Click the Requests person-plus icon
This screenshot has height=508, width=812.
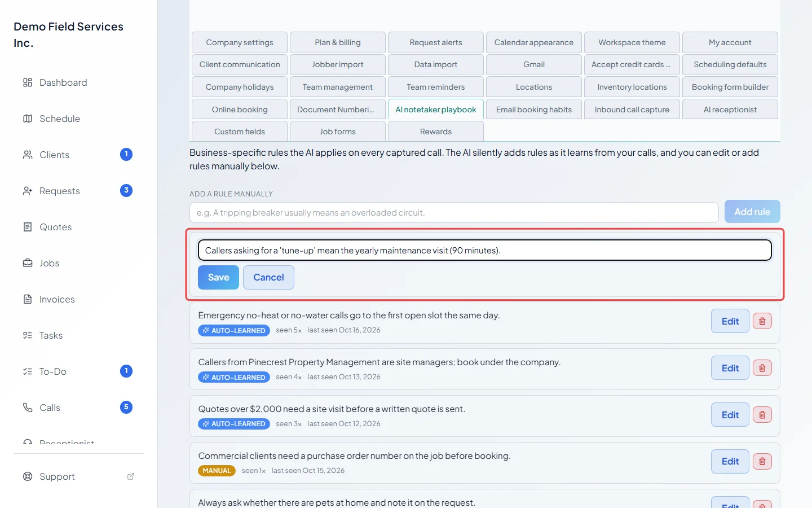click(28, 191)
